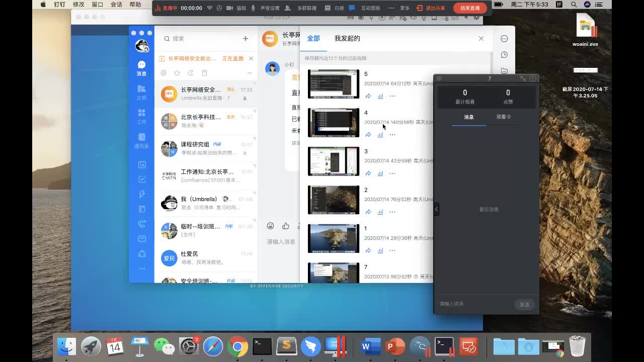
Task: Click the DingTalk search field
Action: tap(198, 39)
